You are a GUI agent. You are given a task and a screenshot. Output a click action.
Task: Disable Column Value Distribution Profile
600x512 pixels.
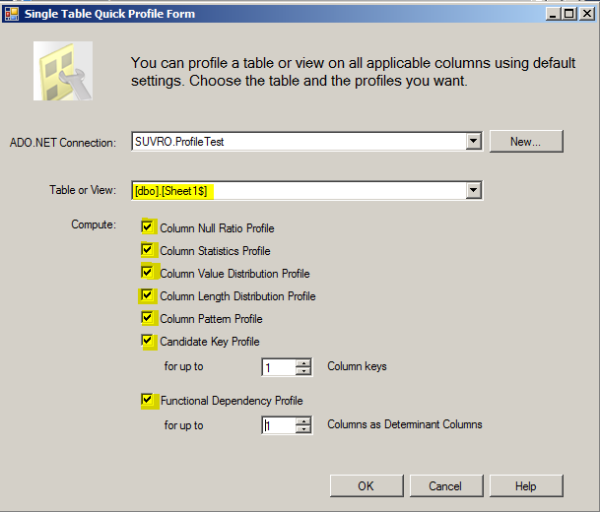(147, 272)
